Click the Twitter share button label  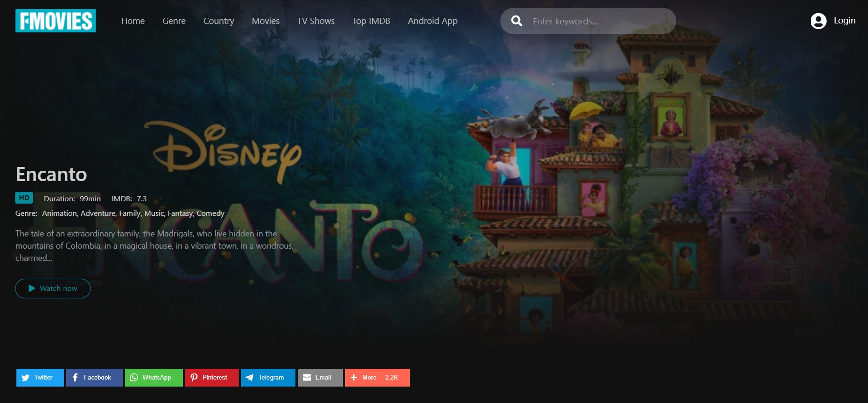(x=43, y=378)
